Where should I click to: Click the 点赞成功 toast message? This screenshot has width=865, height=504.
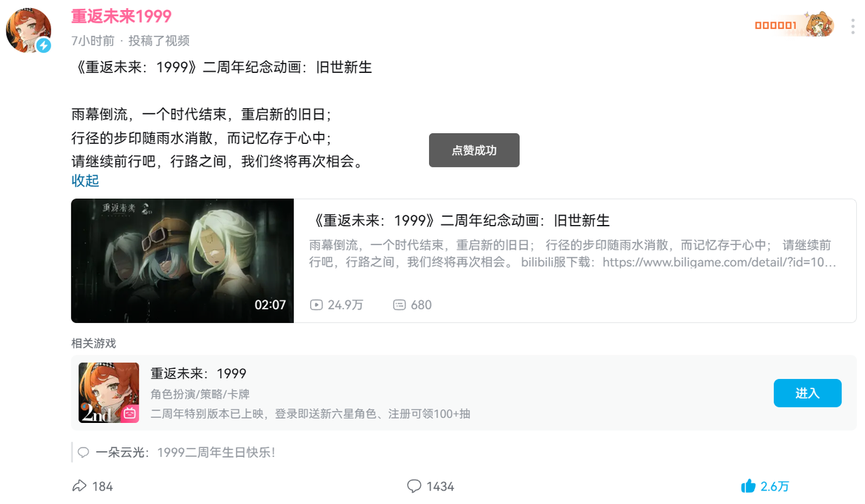click(474, 150)
